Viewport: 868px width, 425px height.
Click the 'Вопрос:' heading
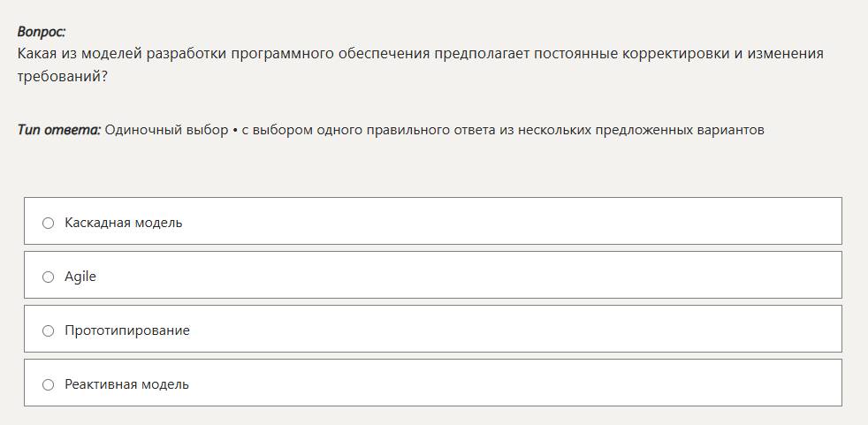tap(42, 32)
